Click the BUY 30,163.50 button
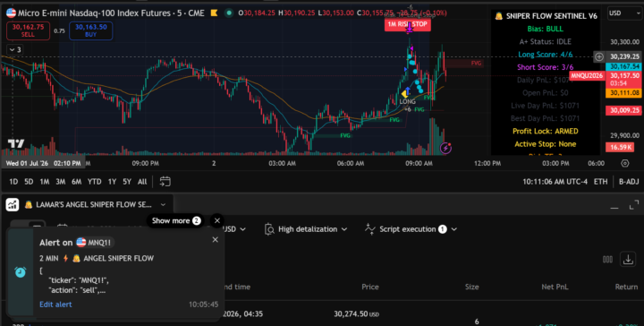 pos(90,30)
